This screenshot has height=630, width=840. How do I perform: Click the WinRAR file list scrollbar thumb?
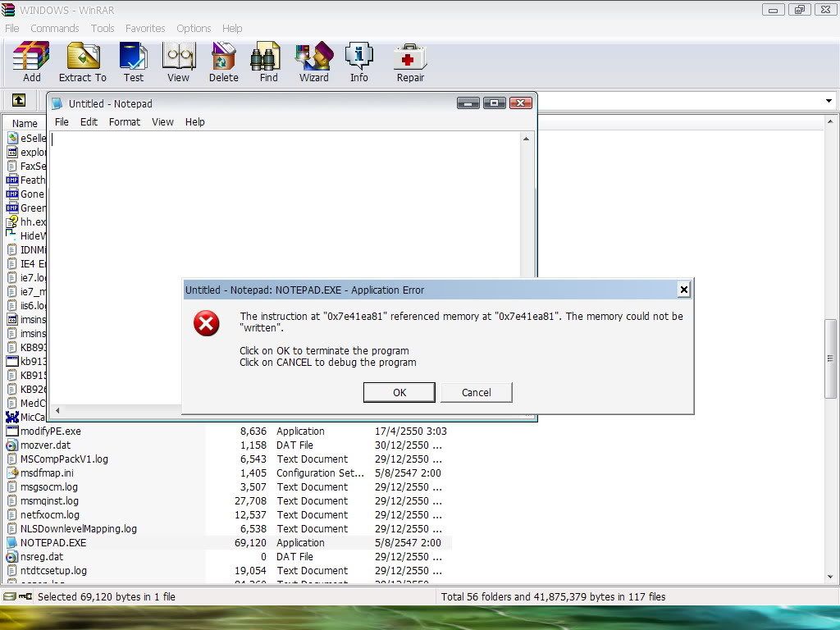tap(830, 358)
